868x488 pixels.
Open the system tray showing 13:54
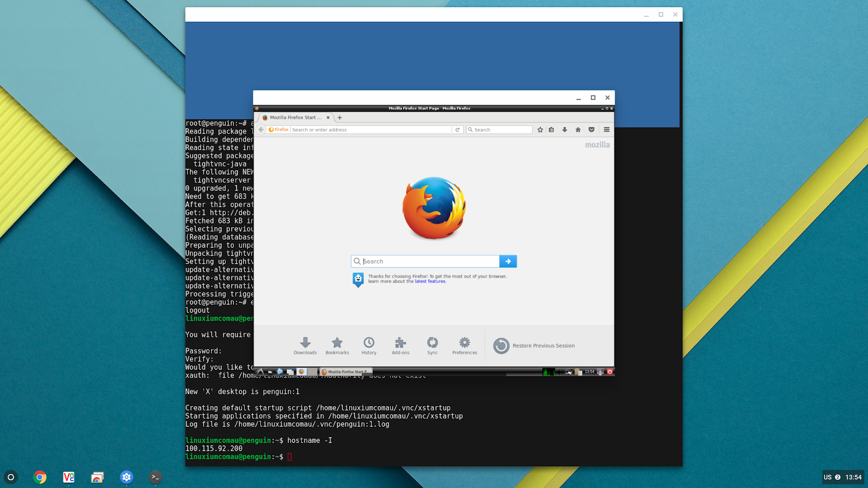coord(843,477)
